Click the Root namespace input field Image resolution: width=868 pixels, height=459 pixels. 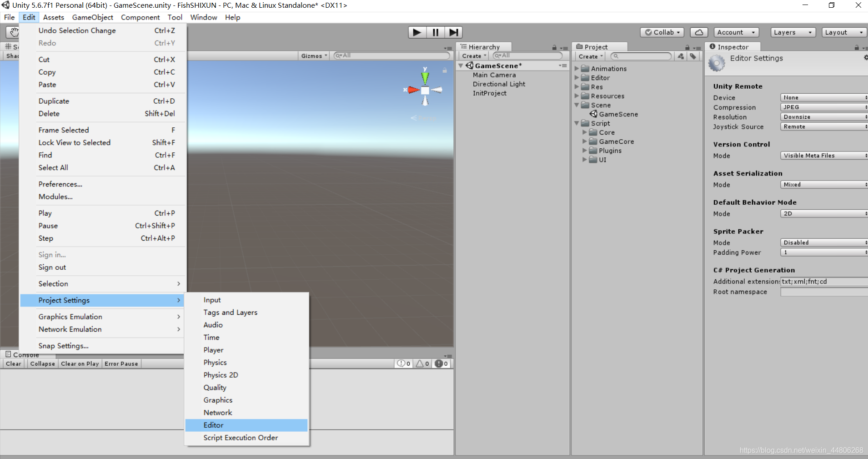coord(824,292)
